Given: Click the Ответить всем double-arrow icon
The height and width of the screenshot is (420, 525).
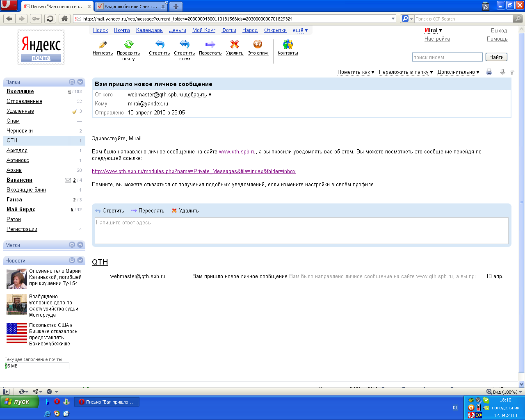Looking at the screenshot, I should coord(185,44).
